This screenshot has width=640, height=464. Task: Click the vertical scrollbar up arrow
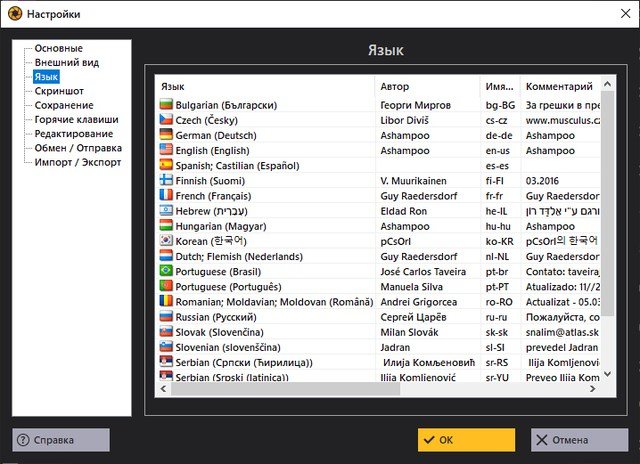point(607,84)
